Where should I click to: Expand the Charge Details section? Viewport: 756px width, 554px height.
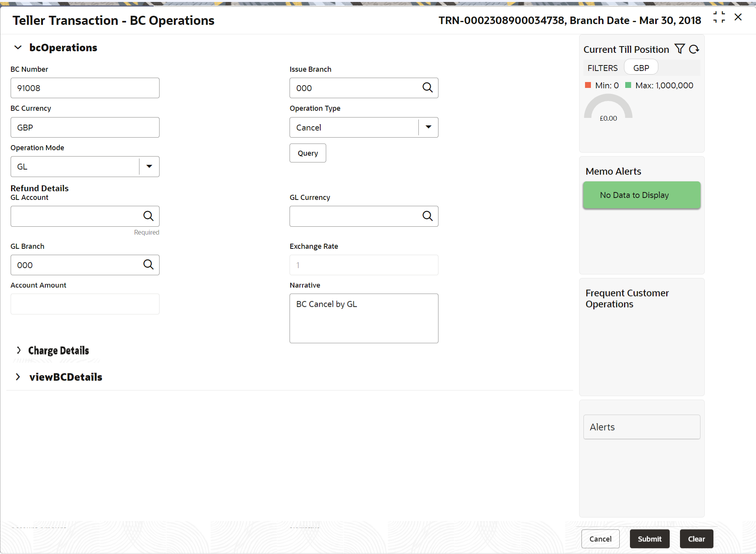point(19,350)
